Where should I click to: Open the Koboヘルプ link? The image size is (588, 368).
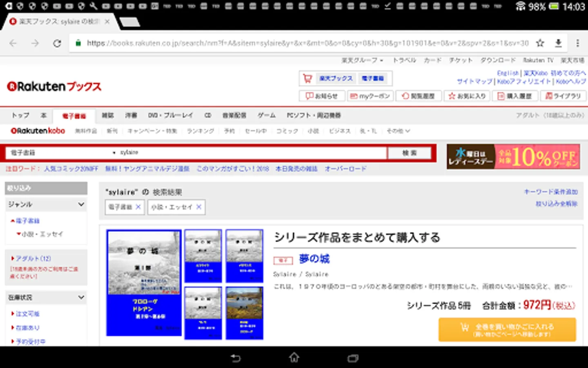pyautogui.click(x=571, y=81)
